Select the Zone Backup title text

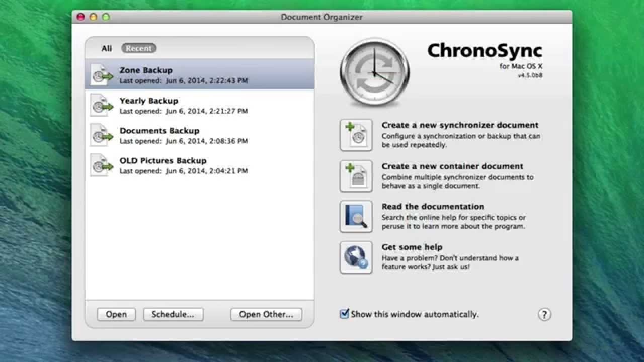tap(146, 70)
